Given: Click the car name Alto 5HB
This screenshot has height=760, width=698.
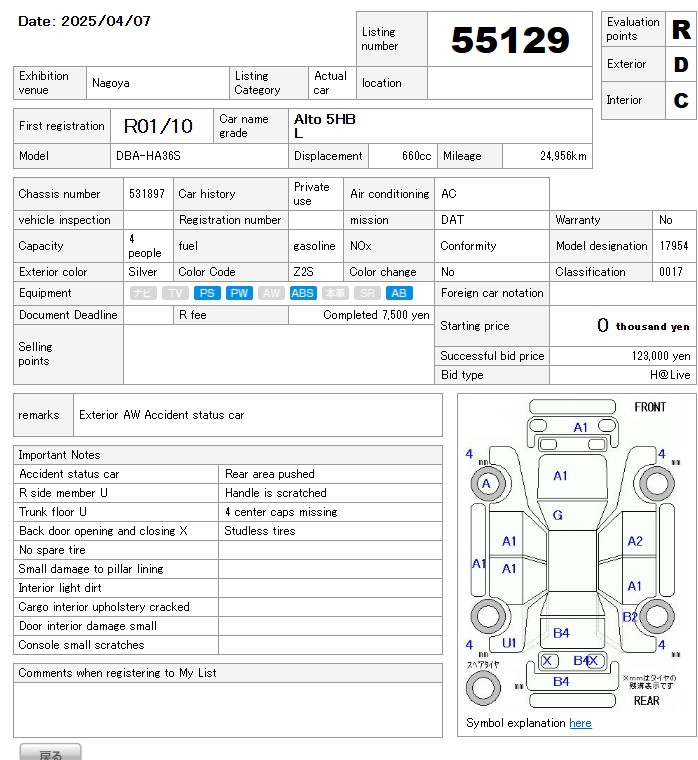Looking at the screenshot, I should click(x=325, y=119).
